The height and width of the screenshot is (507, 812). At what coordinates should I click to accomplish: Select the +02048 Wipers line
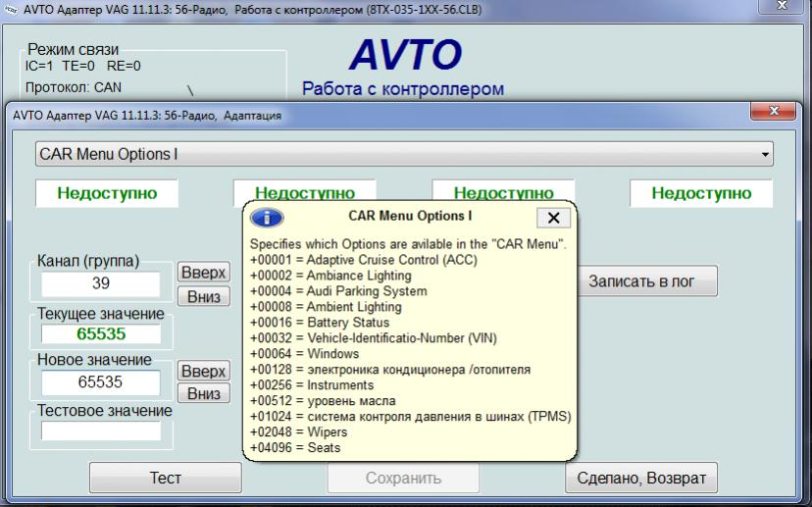point(298,431)
